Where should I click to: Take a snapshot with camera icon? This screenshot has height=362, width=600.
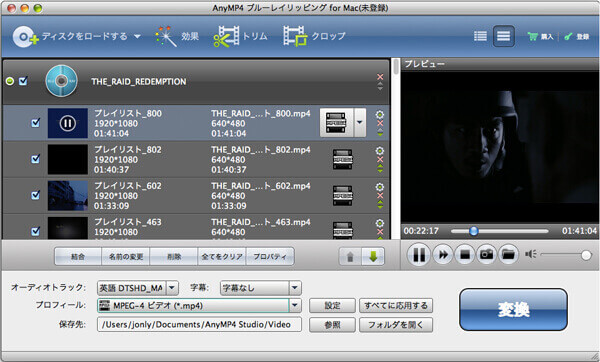(487, 254)
